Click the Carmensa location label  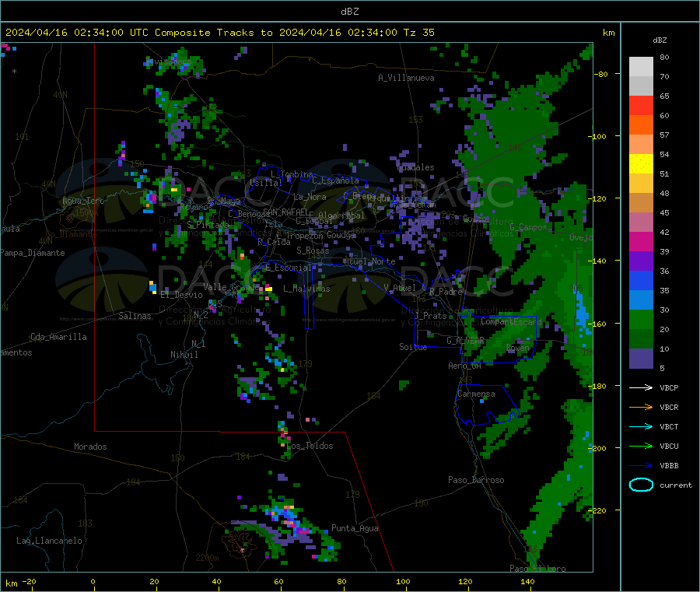[476, 394]
